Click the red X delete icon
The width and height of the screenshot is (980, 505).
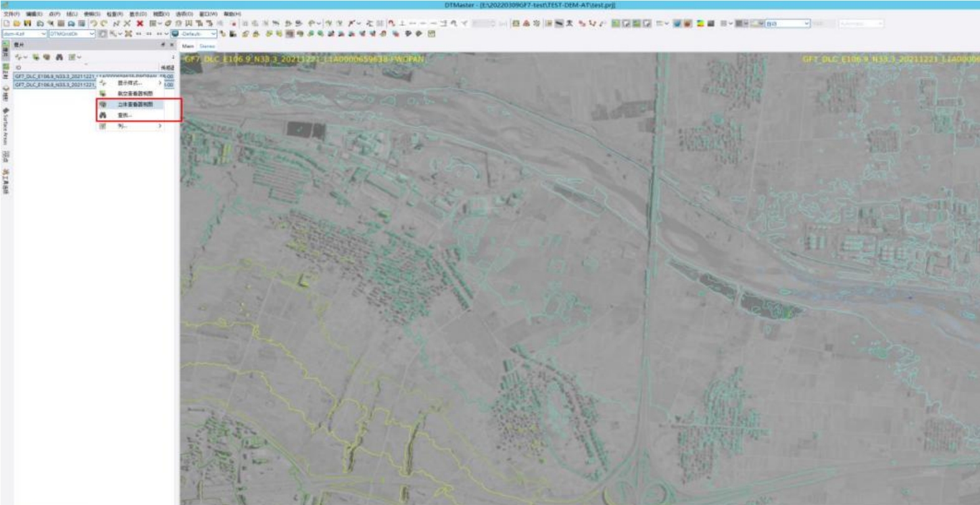140,24
